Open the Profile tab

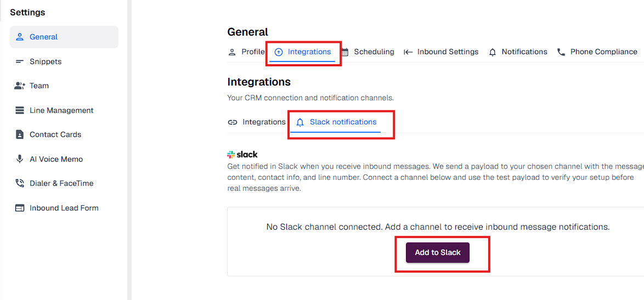click(246, 52)
